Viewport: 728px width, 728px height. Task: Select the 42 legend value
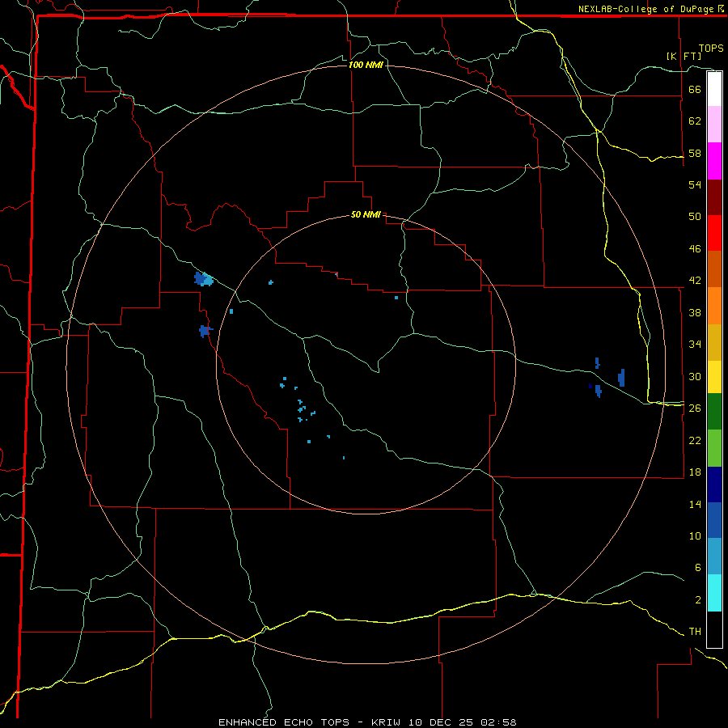(695, 281)
